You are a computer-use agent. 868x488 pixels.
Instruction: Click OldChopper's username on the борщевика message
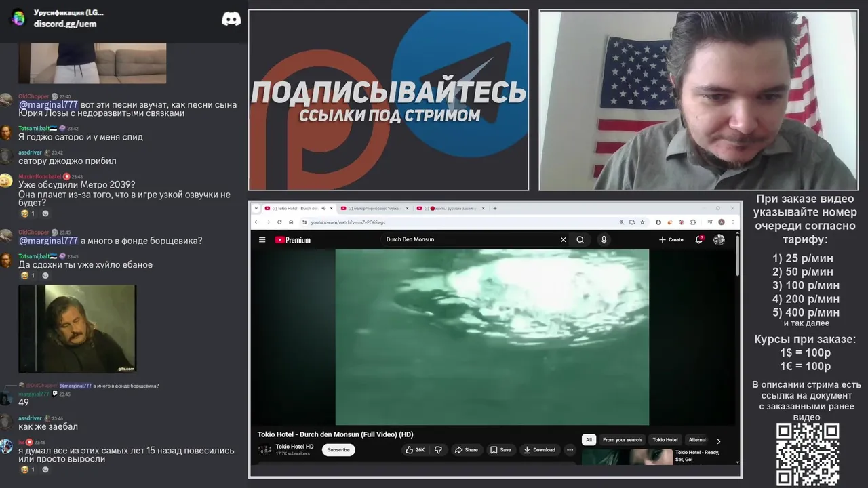[33, 232]
